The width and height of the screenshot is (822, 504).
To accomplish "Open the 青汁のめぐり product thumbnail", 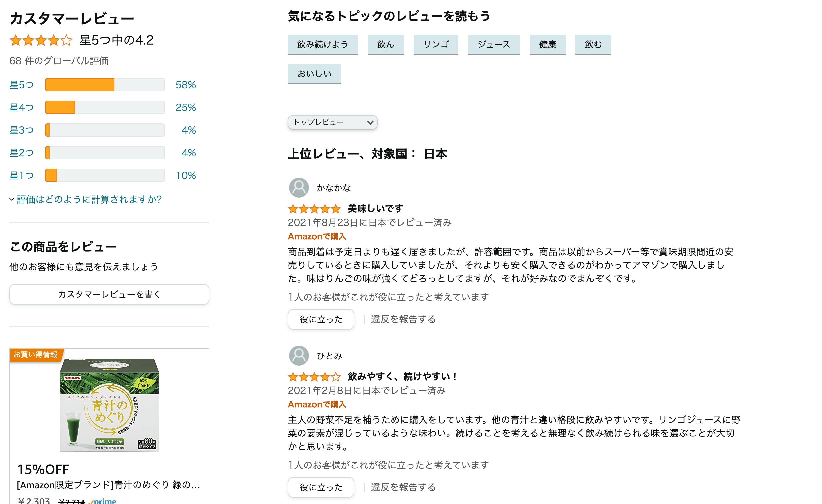I will (109, 405).
